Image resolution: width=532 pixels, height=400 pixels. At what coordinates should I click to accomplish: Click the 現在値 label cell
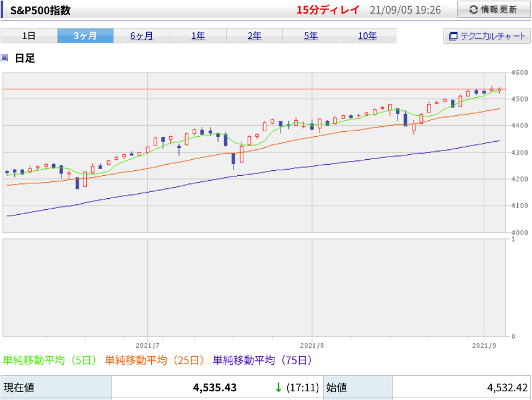(x=56, y=387)
